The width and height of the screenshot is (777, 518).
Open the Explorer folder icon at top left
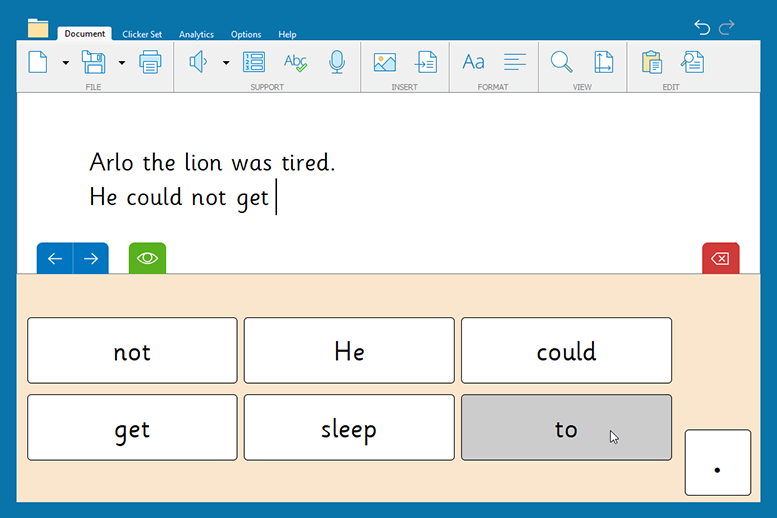(38, 28)
